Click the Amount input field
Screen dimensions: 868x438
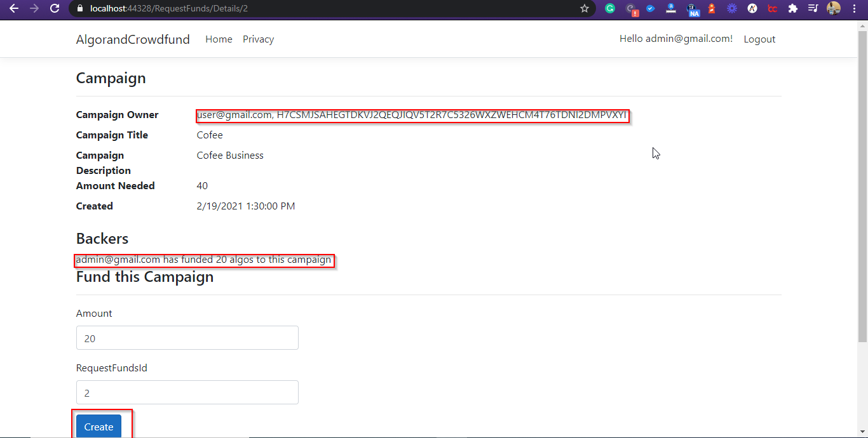point(187,338)
